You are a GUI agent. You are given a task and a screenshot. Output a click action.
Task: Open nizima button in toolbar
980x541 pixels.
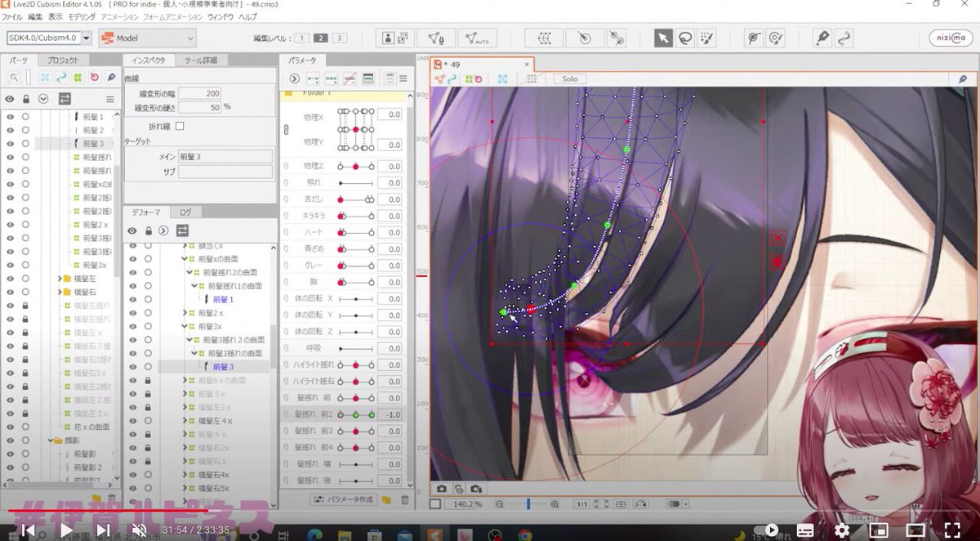951,38
